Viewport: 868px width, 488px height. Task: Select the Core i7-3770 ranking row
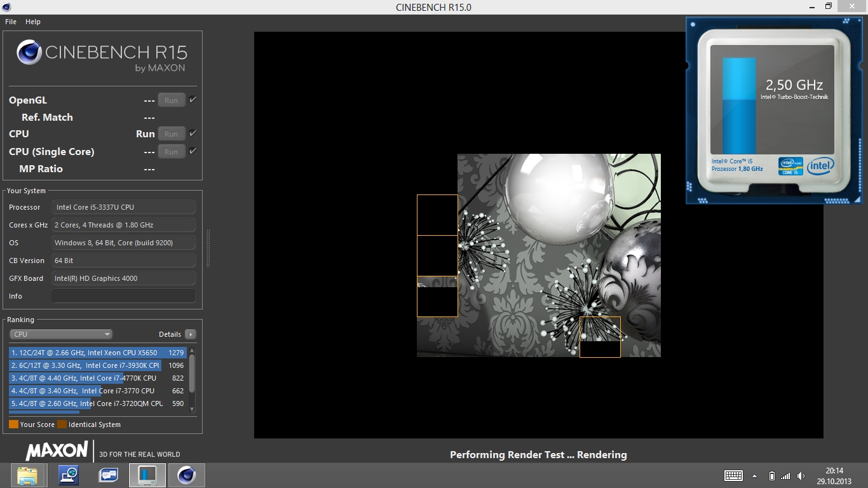[x=97, y=391]
